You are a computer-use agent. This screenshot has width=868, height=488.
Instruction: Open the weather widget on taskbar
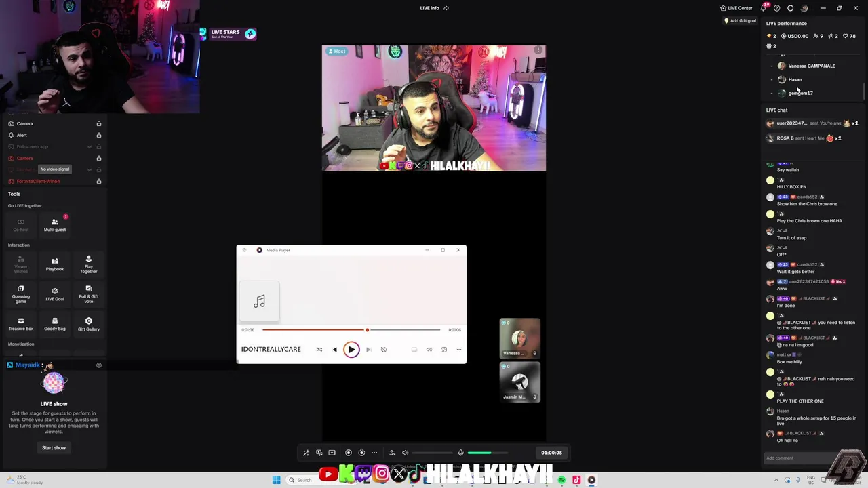[x=26, y=480]
